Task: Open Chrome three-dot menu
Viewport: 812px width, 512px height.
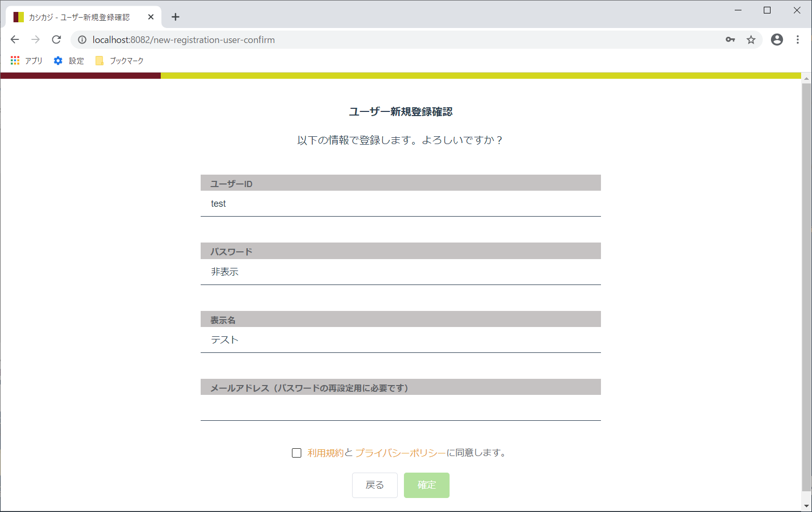Action: (x=797, y=39)
